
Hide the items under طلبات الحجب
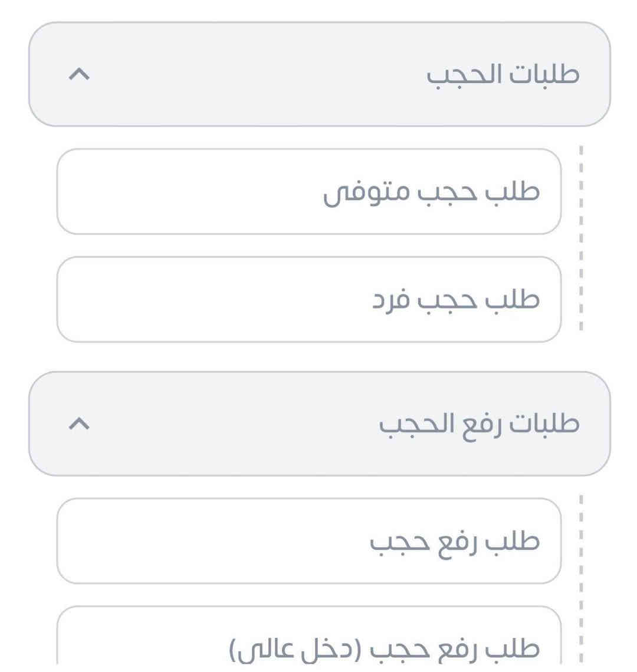pyautogui.click(x=80, y=74)
